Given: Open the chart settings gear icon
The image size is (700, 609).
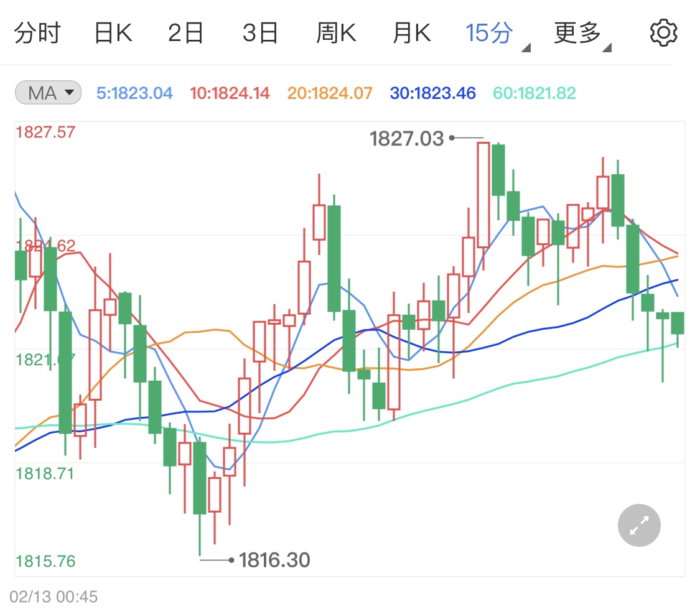Looking at the screenshot, I should [663, 32].
